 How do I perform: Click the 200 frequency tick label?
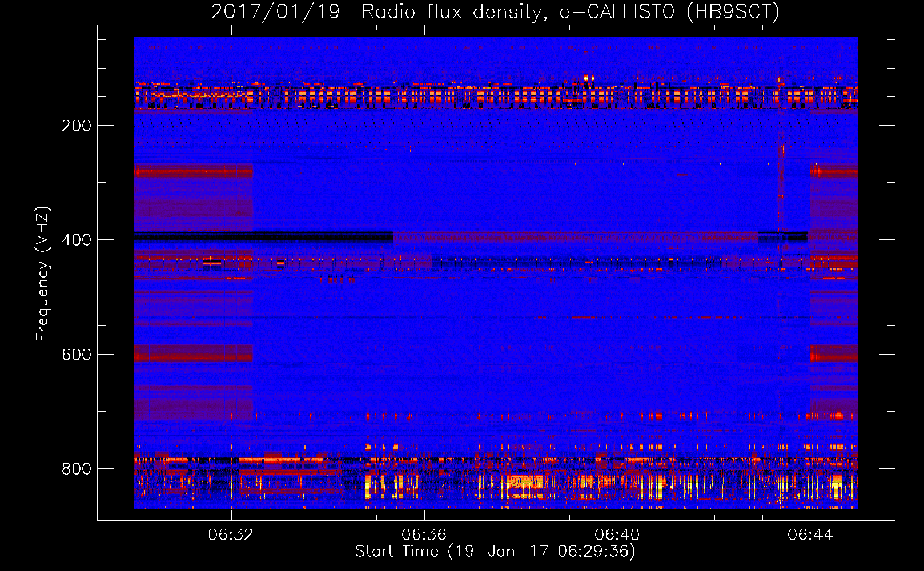click(77, 126)
